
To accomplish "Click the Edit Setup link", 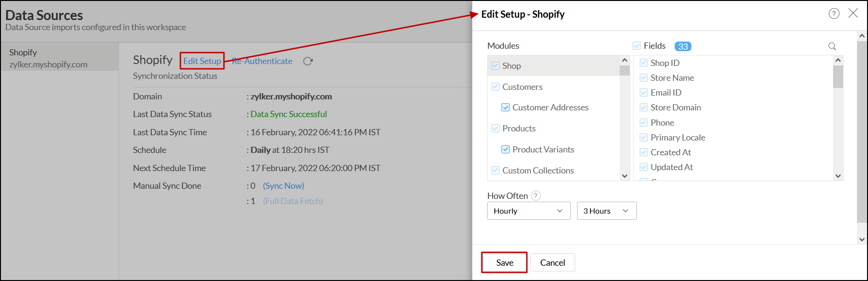I will [202, 61].
